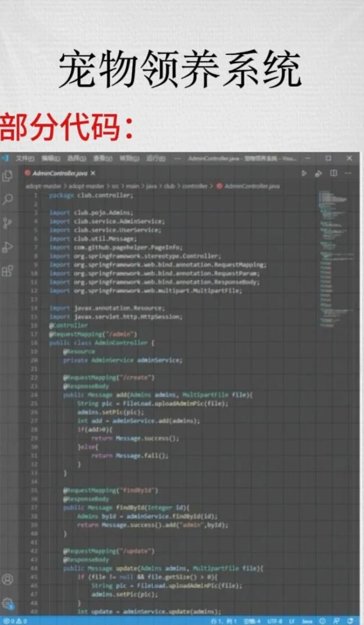Click line and column indicator 行 1, 列 1

[224, 621]
